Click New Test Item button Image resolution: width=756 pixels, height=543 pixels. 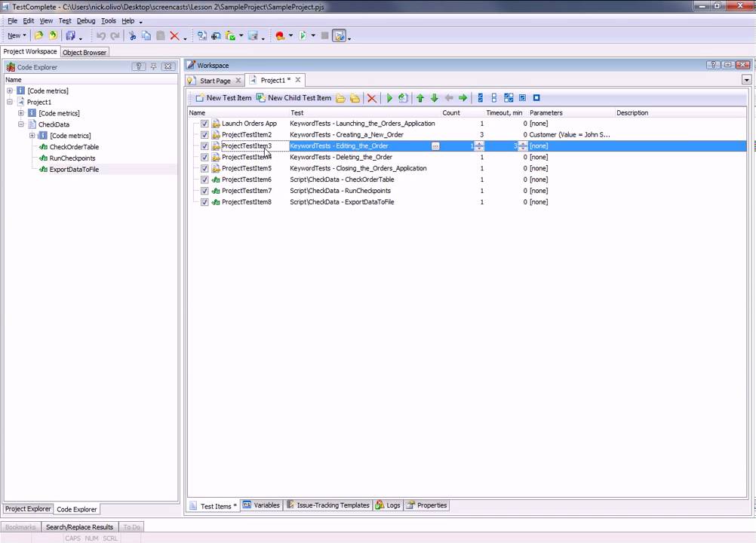224,98
